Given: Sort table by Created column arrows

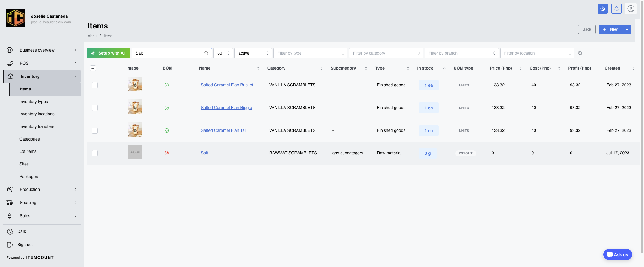Looking at the screenshot, I should click(634, 68).
